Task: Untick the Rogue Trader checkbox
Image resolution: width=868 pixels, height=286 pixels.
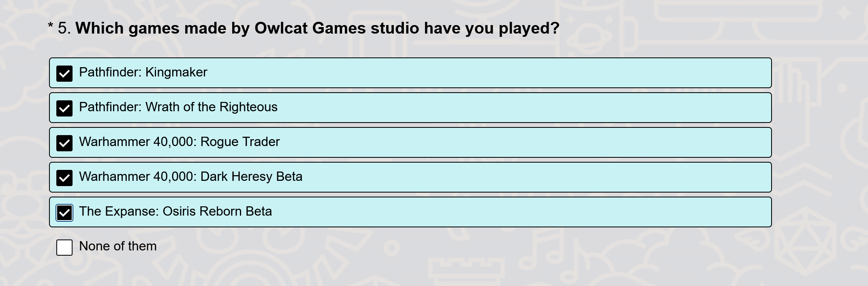Action: coord(64,143)
